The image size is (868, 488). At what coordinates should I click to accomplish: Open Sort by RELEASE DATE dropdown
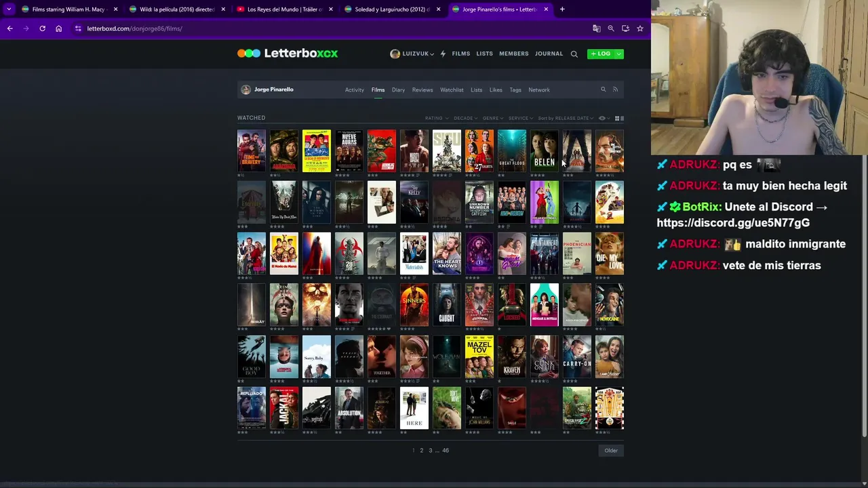566,118
